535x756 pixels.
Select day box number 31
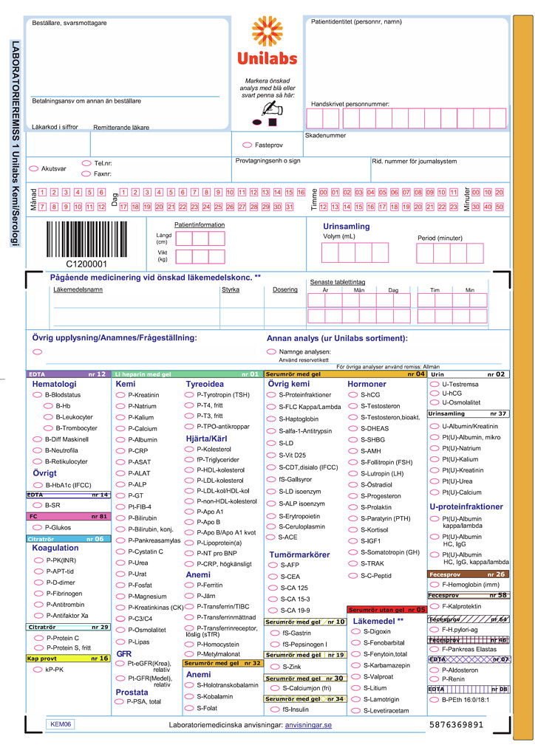(x=289, y=207)
